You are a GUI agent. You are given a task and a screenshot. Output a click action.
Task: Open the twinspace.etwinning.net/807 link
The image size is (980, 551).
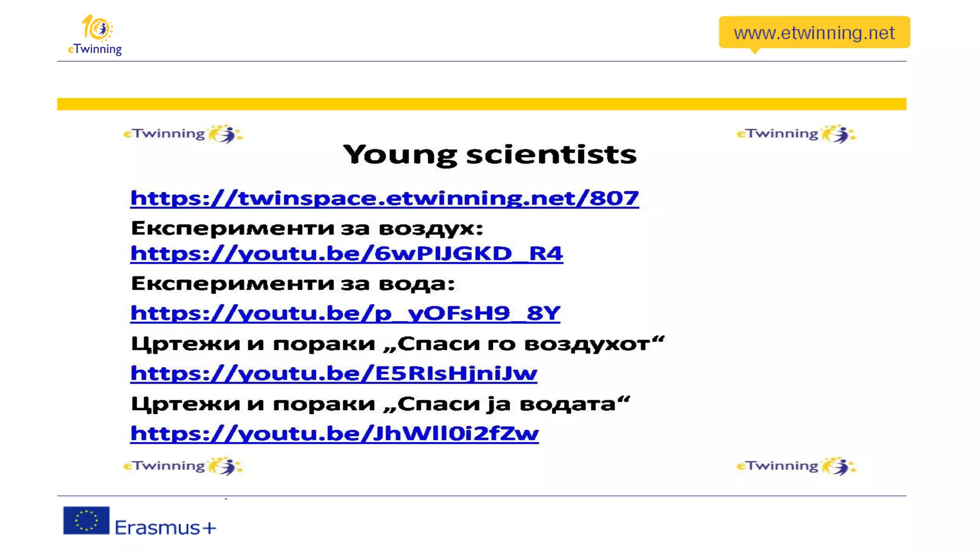click(384, 198)
